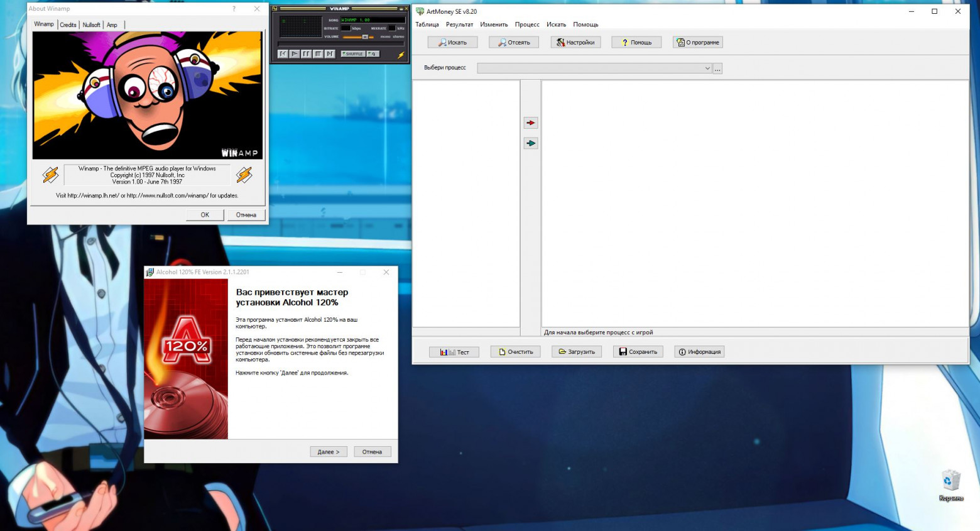Toggle Shuffle mode in Winamp
This screenshot has height=531, width=980.
tap(353, 54)
